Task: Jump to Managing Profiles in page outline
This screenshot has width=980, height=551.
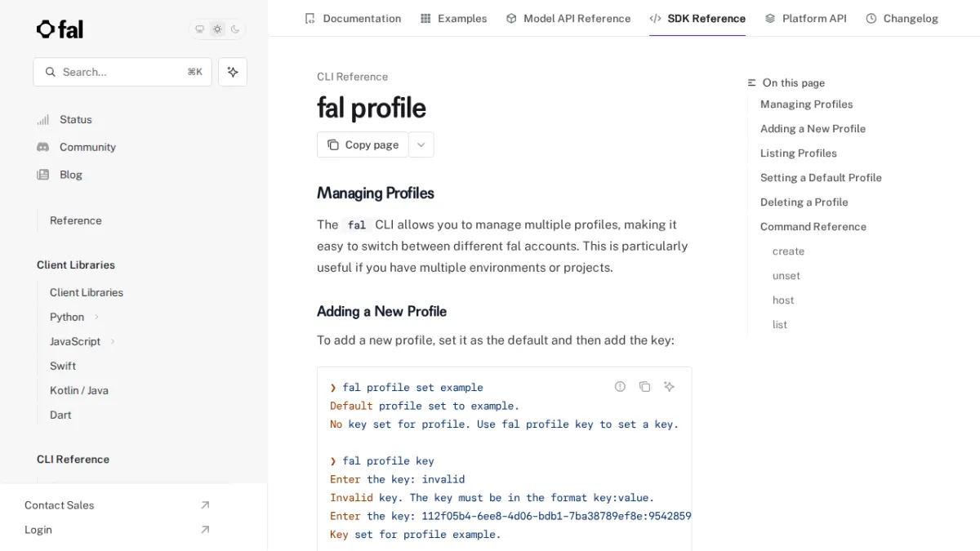Action: (x=806, y=104)
